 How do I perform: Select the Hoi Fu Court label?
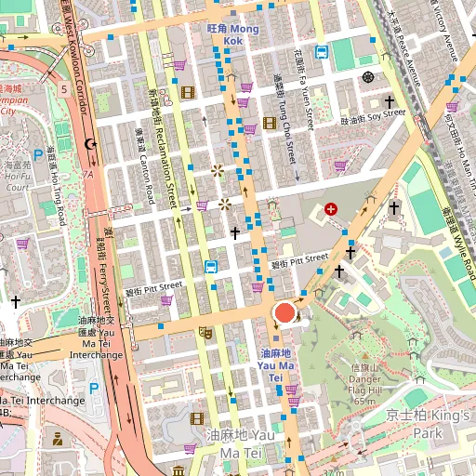(x=18, y=176)
